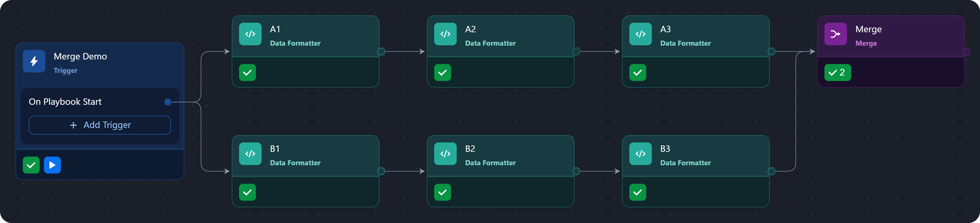Open the A1 node success status badge
The width and height of the screenshot is (980, 223).
pos(247,73)
